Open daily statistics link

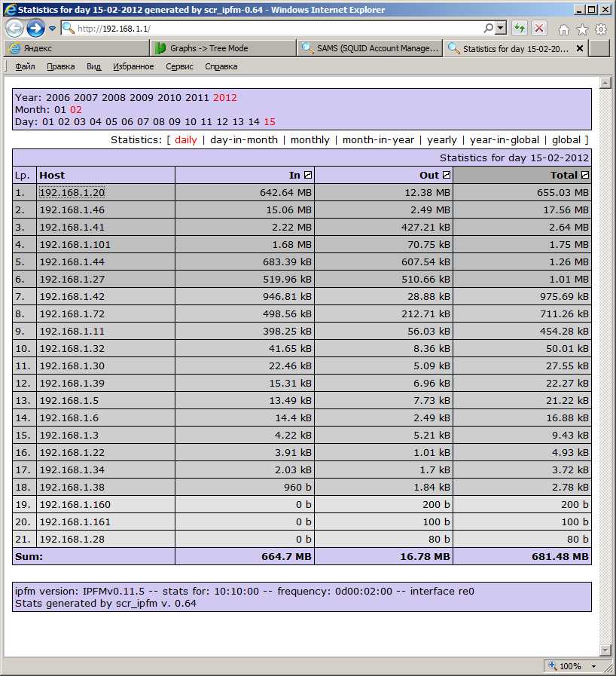click(x=186, y=139)
